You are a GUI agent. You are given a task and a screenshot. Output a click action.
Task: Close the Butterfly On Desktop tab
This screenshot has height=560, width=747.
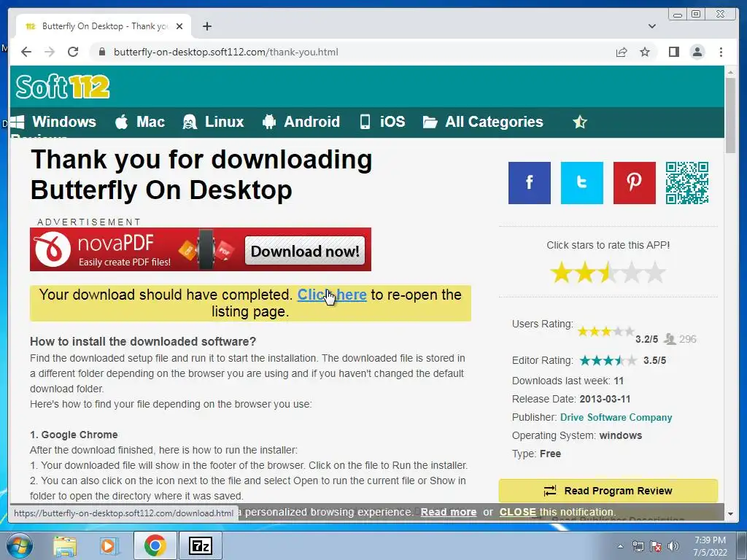pos(179,26)
